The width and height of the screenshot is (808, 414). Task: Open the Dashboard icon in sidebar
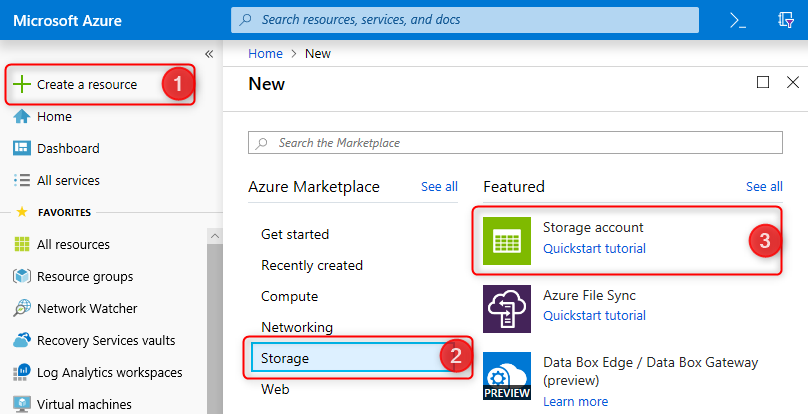tap(21, 148)
